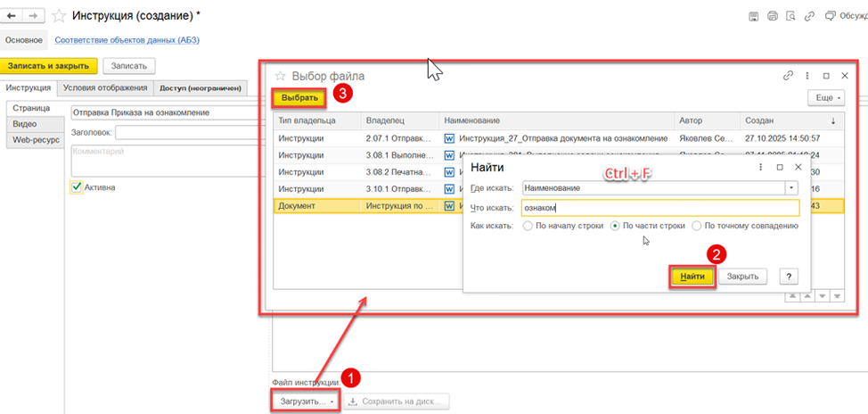
Task: Click the save diskette icon in header
Action: click(x=753, y=16)
